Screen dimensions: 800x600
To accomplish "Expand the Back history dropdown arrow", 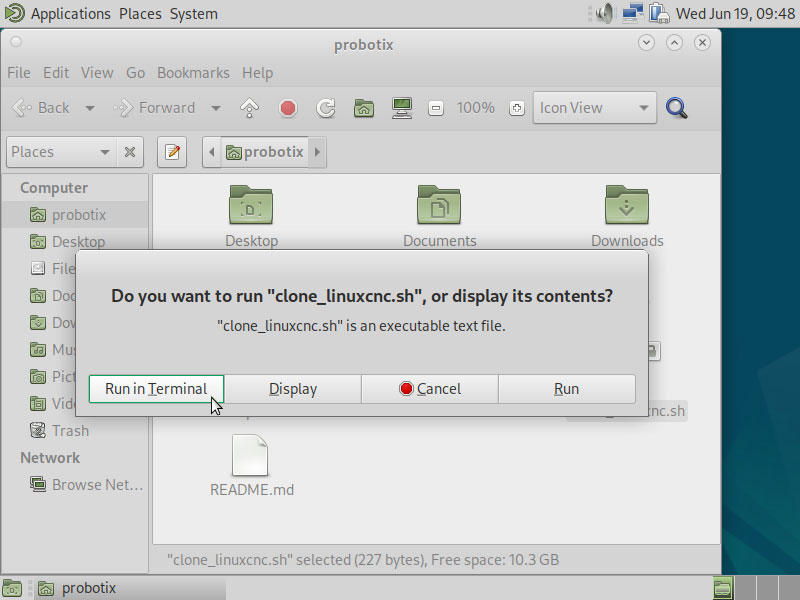I will (90, 108).
